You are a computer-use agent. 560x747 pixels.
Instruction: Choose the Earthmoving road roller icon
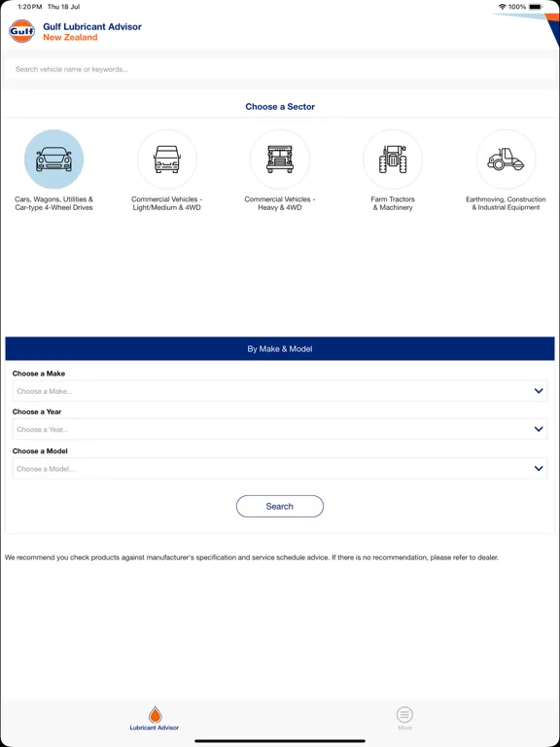tap(506, 160)
